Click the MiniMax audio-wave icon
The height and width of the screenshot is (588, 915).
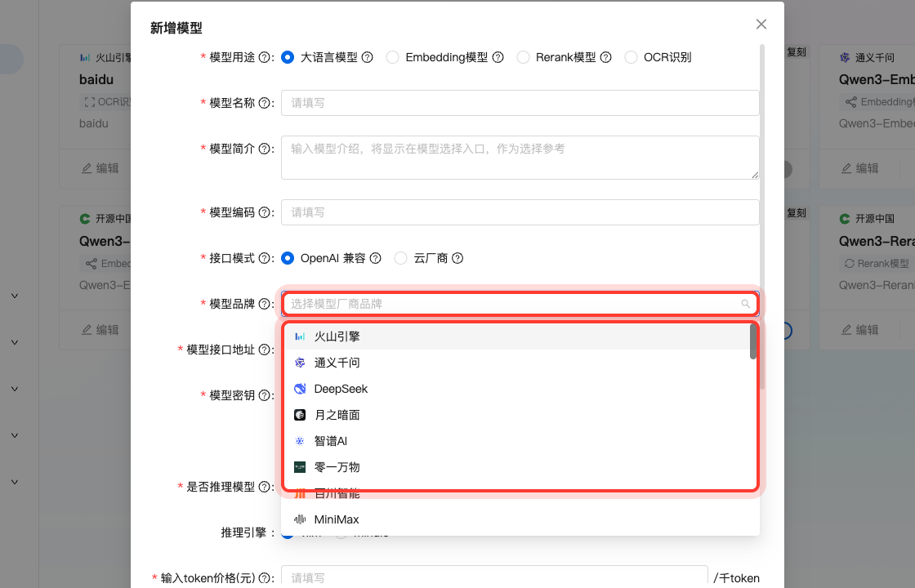point(300,519)
